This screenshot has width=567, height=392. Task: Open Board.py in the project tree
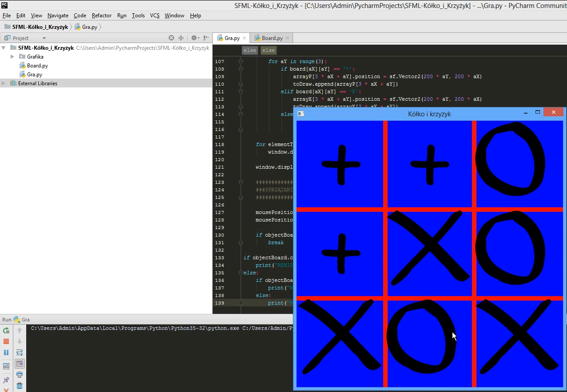coord(37,66)
